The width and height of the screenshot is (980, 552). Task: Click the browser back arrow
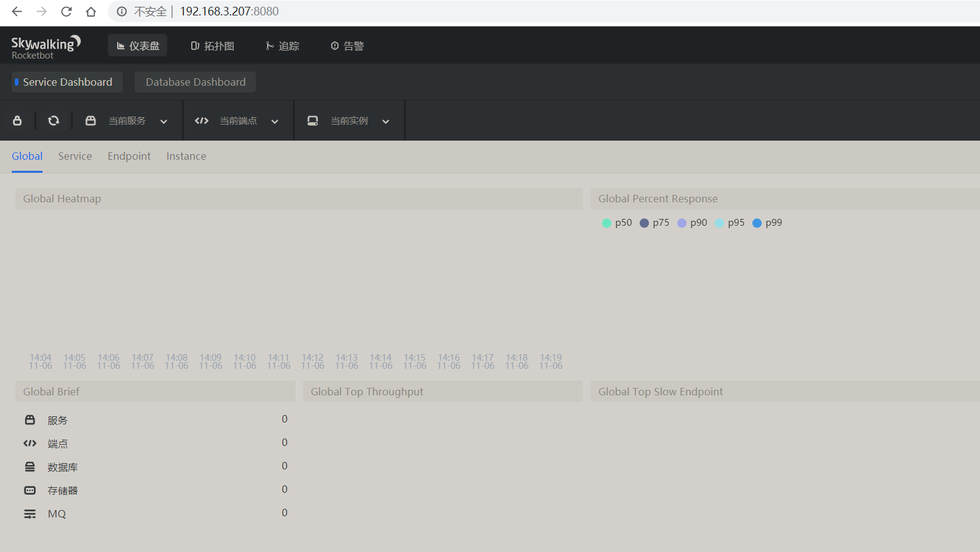pos(17,12)
